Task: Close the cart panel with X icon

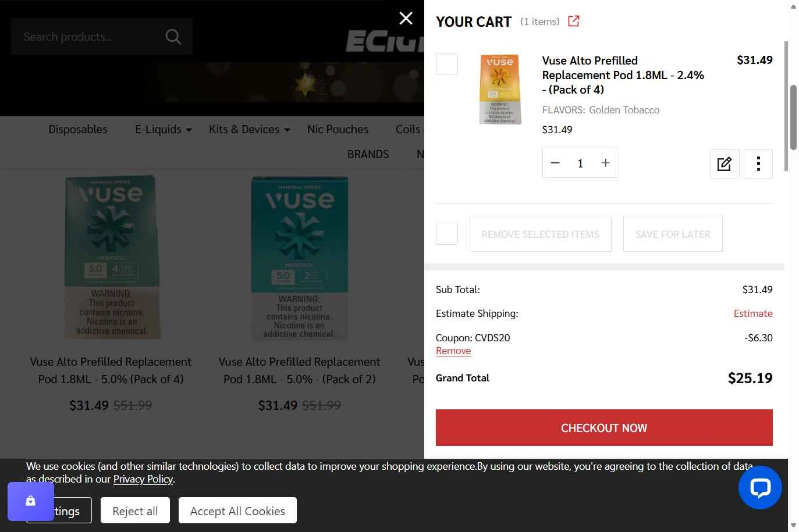Action: (406, 19)
